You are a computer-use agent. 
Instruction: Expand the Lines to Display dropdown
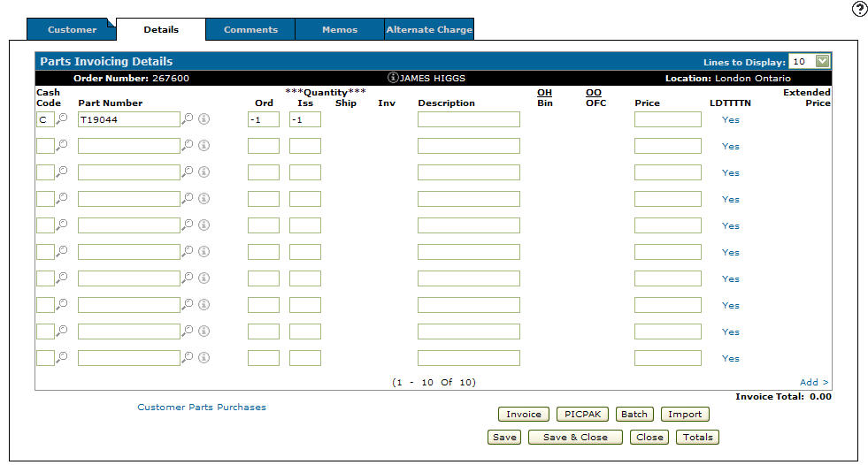[822, 61]
